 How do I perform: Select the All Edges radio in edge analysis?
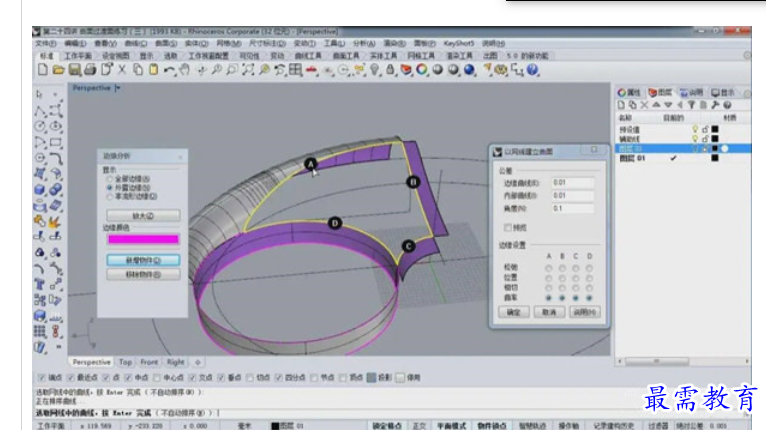[109, 179]
